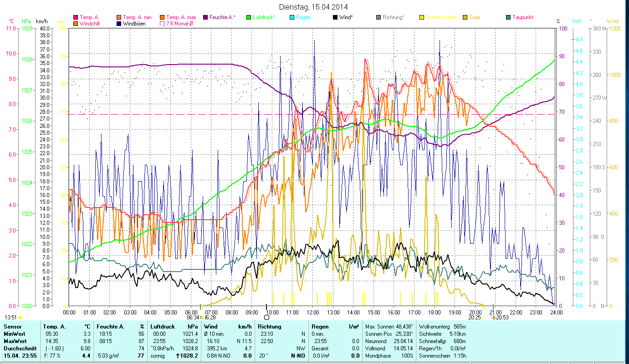Click the 'Neumond 29.04.14' entry

point(389,341)
